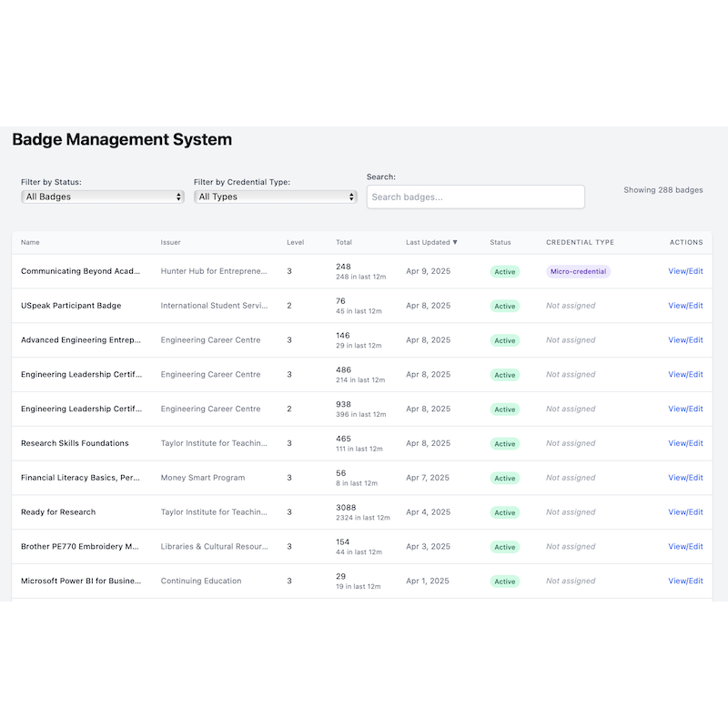Screen dimensions: 728x728
Task: Click the Search badges input field
Action: pyautogui.click(x=475, y=197)
